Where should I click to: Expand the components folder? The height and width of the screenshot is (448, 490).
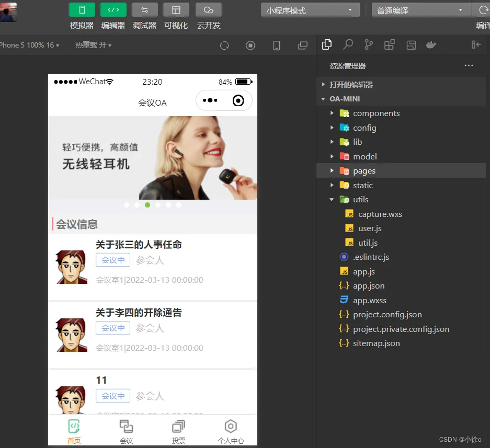click(401, 113)
